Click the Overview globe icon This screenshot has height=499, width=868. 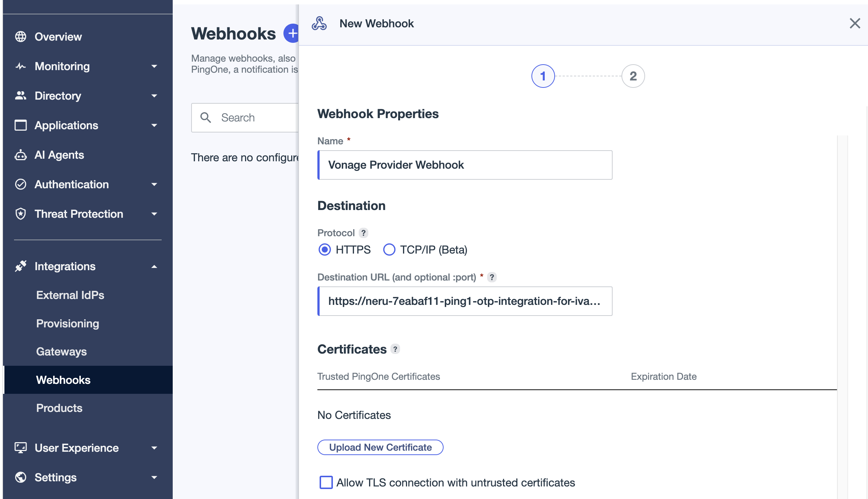point(21,37)
